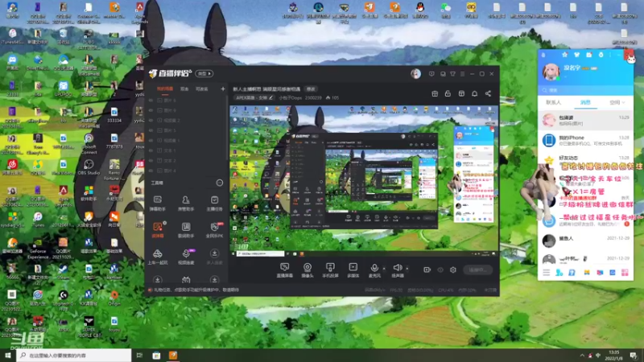Click the start streaming button at bottom right
The height and width of the screenshot is (362, 644).
477,269
